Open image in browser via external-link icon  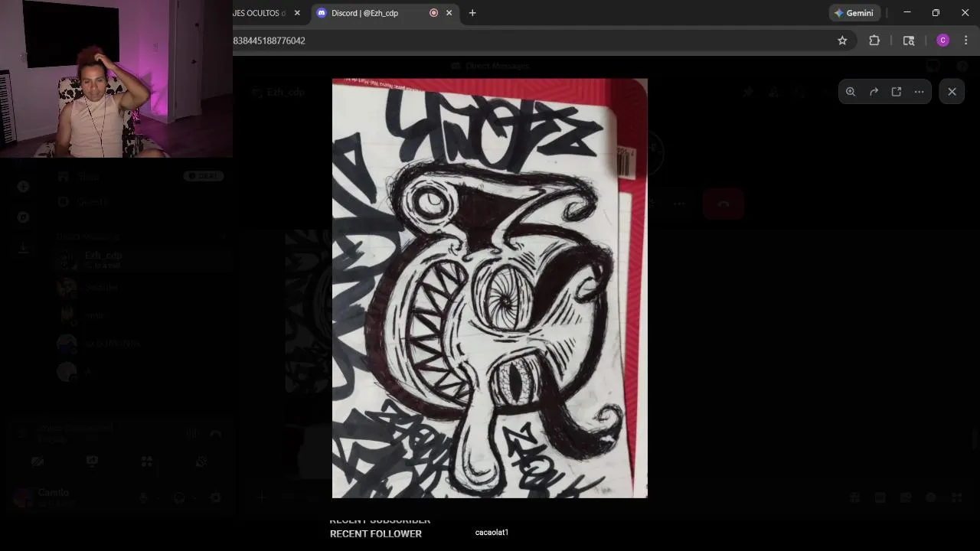pos(897,92)
